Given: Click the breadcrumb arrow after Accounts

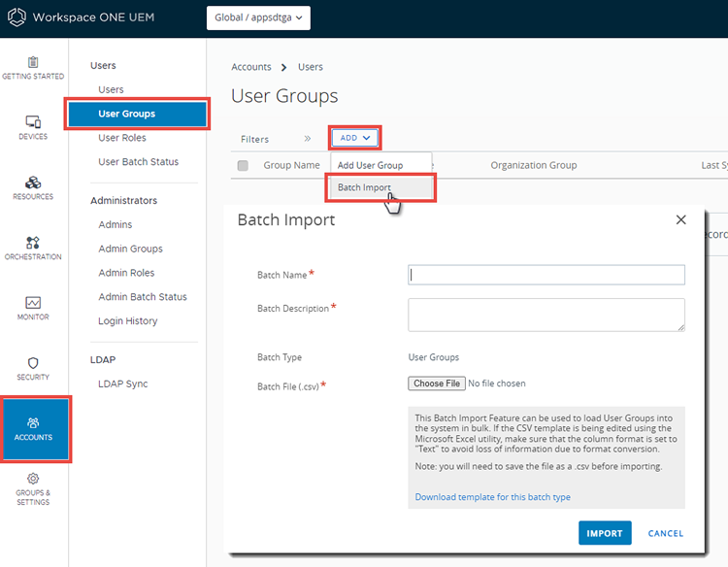Looking at the screenshot, I should [283, 67].
